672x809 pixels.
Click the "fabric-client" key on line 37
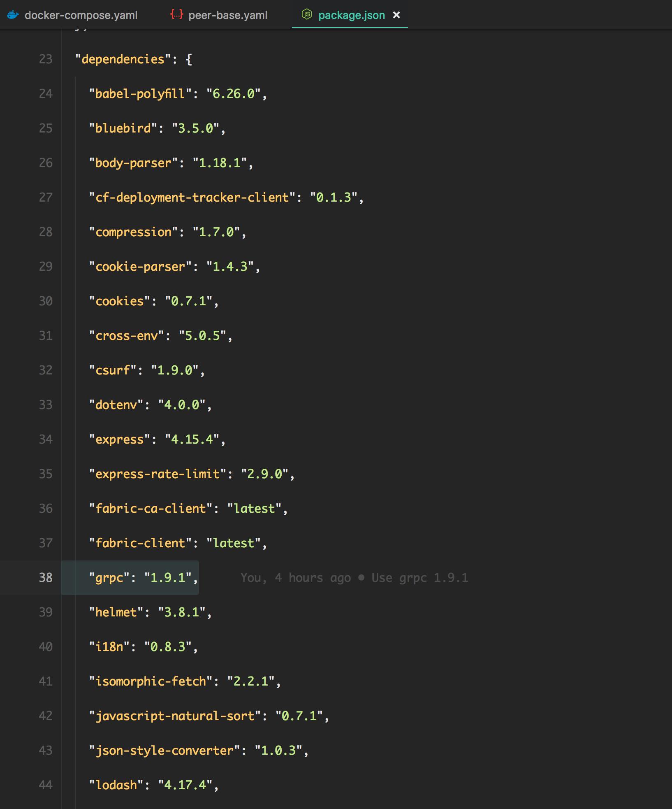pyautogui.click(x=140, y=543)
